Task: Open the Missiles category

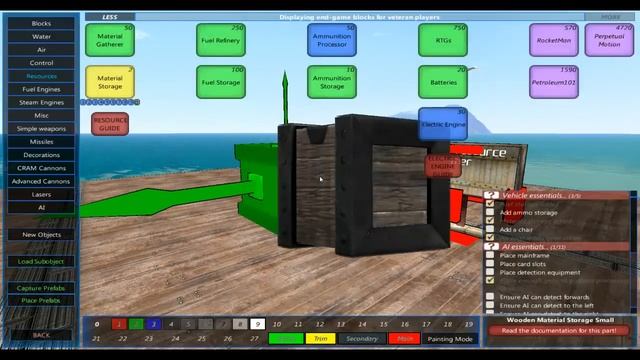Action: point(41,142)
